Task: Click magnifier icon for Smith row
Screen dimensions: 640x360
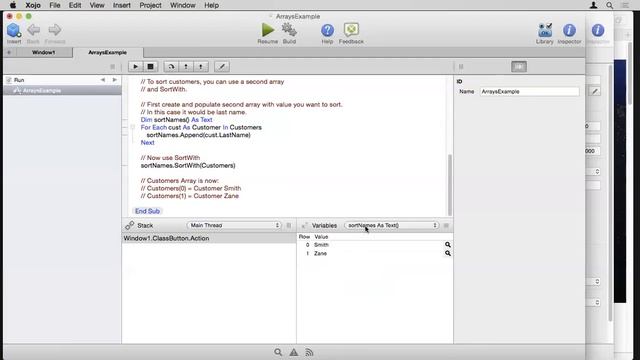Action: (448, 244)
